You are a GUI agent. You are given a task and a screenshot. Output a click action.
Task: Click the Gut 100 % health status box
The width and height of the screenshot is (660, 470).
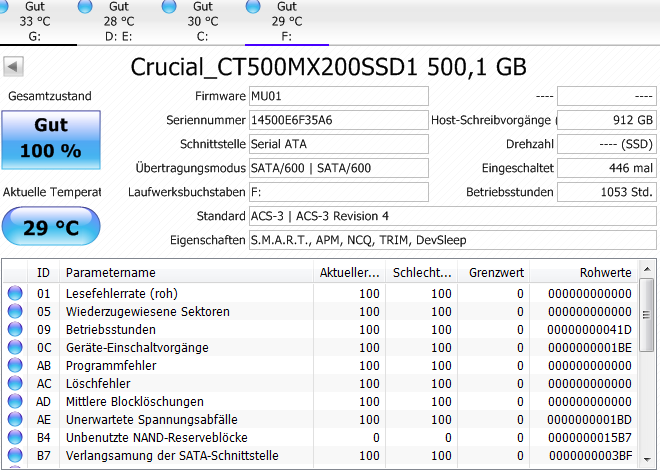[51, 140]
